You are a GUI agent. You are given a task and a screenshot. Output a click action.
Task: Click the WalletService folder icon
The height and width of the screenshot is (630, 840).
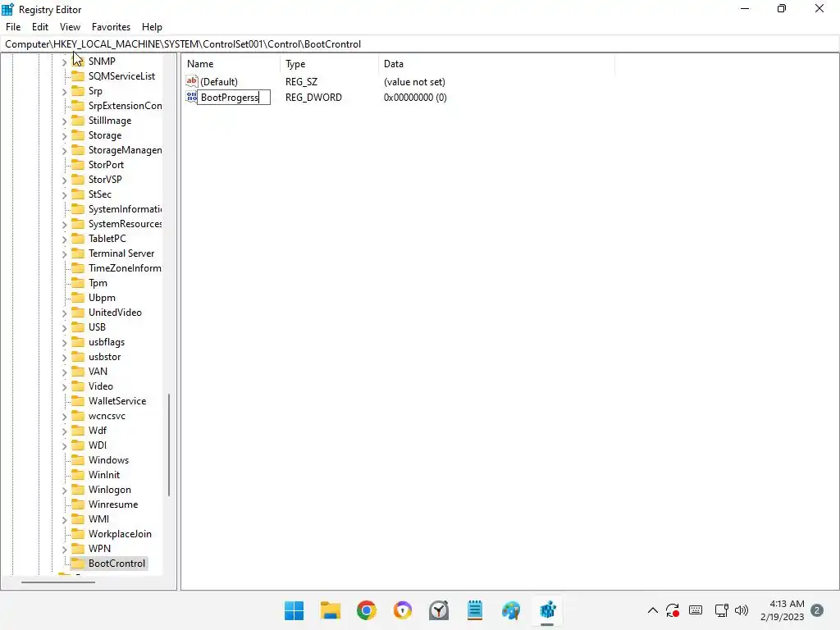coord(78,400)
